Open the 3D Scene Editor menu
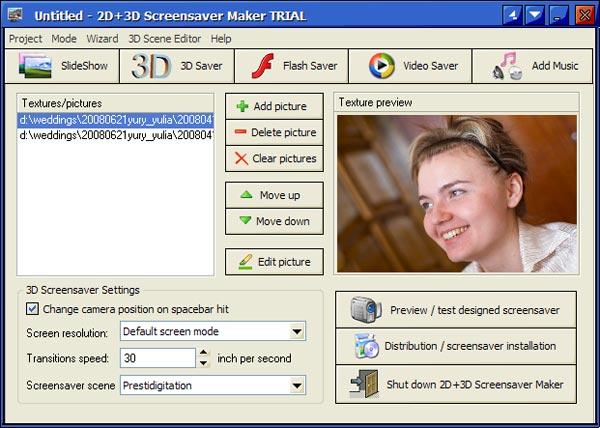The image size is (600, 428). pyautogui.click(x=165, y=39)
